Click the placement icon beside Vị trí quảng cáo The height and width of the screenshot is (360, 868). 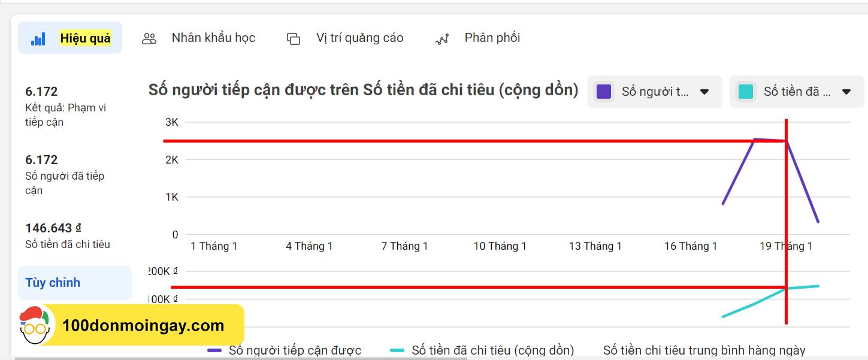pos(294,39)
